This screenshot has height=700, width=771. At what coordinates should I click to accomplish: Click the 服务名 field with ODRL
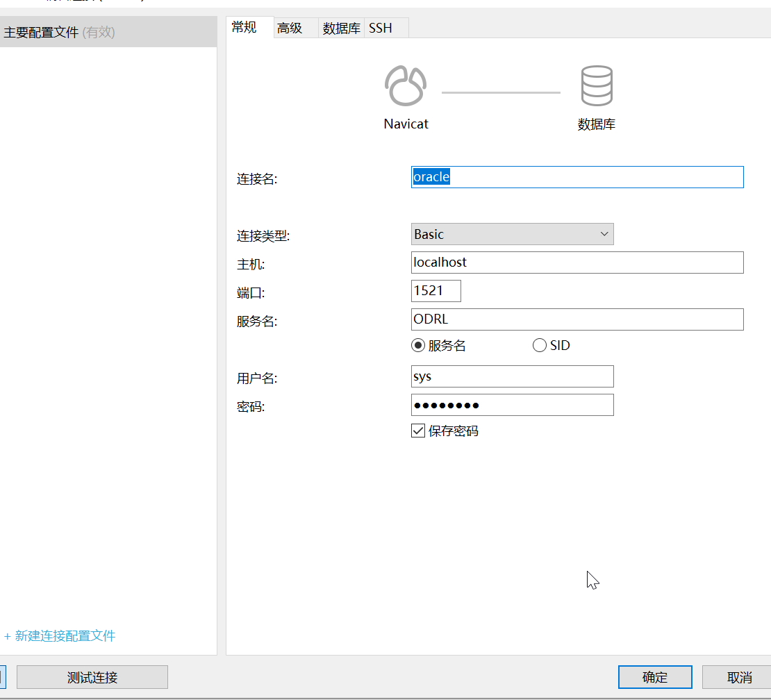(577, 319)
